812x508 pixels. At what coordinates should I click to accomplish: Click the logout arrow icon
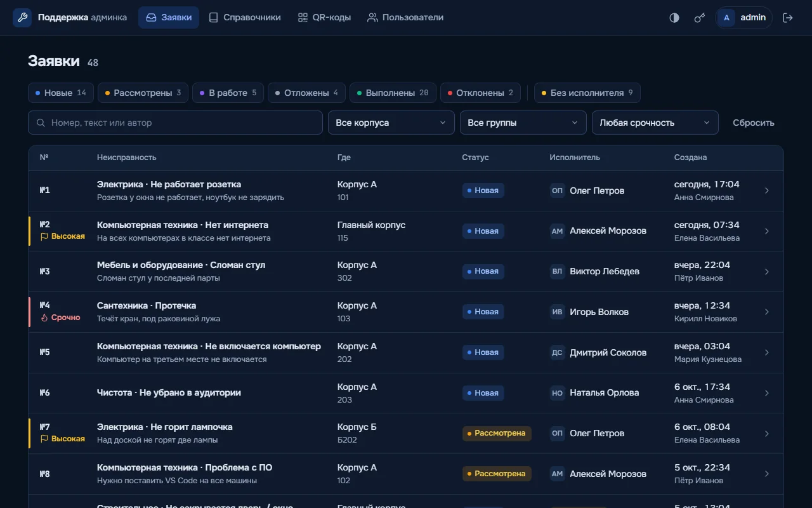788,18
